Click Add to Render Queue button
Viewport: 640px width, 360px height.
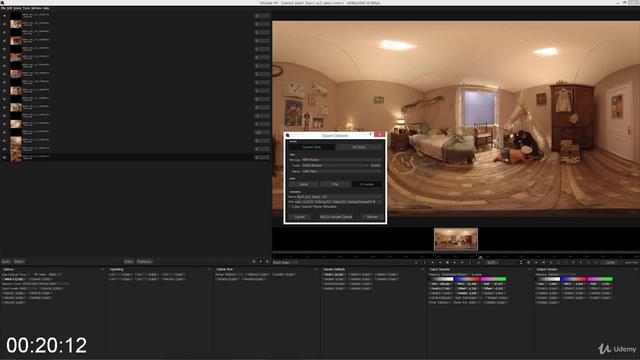point(336,217)
